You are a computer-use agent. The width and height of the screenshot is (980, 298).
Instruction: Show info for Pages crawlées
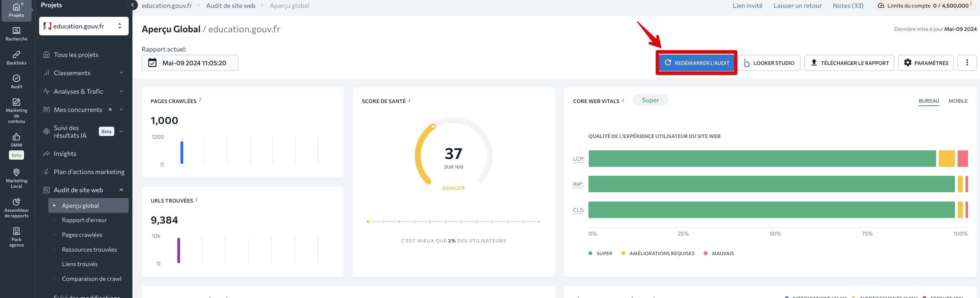click(200, 100)
